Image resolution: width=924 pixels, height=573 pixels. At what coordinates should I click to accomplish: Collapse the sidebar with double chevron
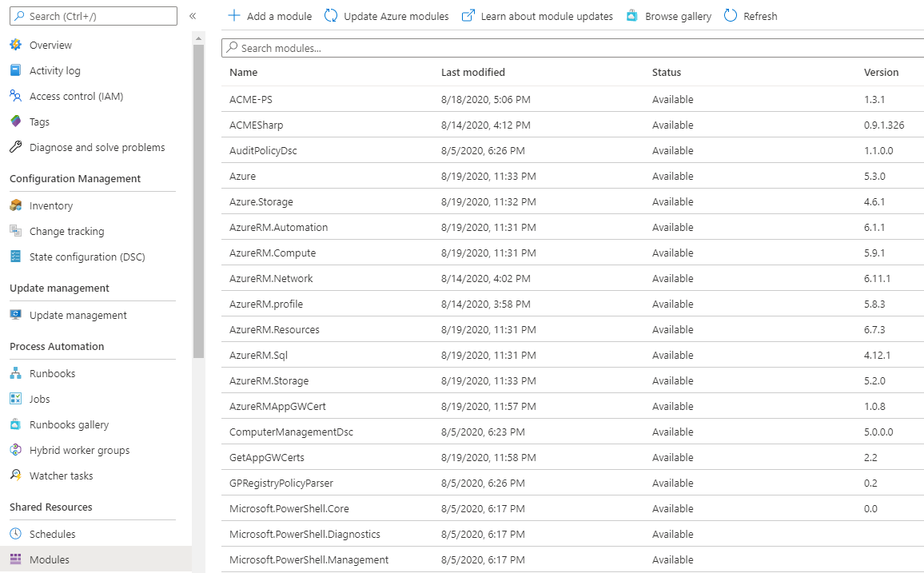193,16
